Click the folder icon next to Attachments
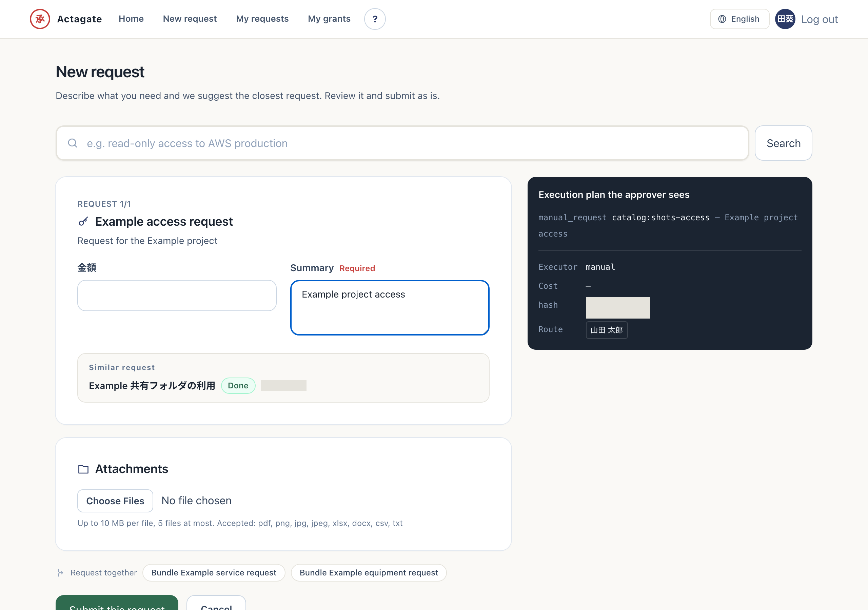Viewport: 868px width, 610px height. point(83,469)
